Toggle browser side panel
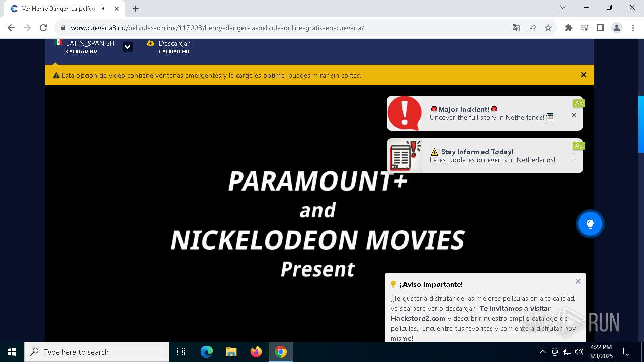The height and width of the screenshot is (362, 644). coord(601,28)
